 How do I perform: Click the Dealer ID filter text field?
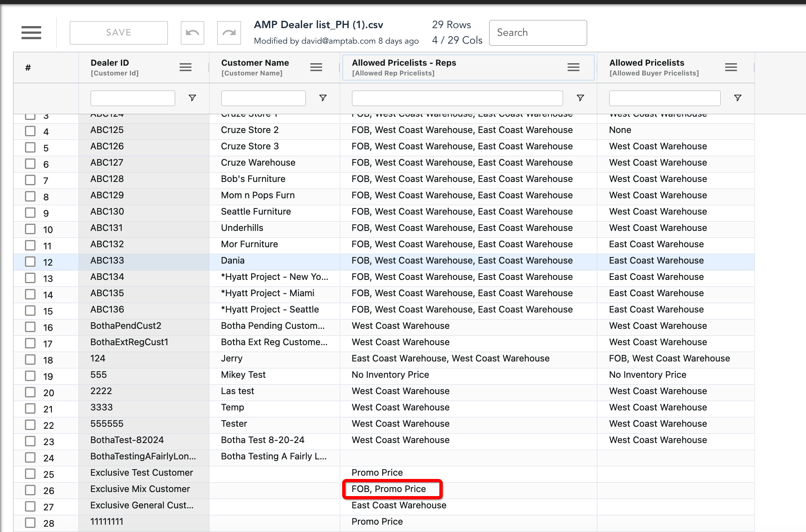[133, 98]
